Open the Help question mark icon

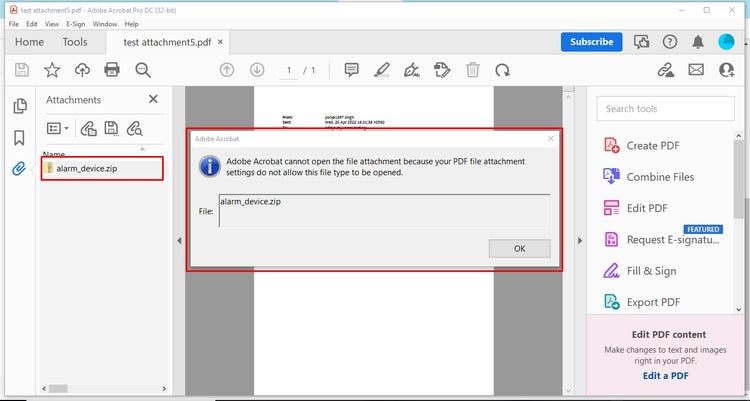[670, 42]
